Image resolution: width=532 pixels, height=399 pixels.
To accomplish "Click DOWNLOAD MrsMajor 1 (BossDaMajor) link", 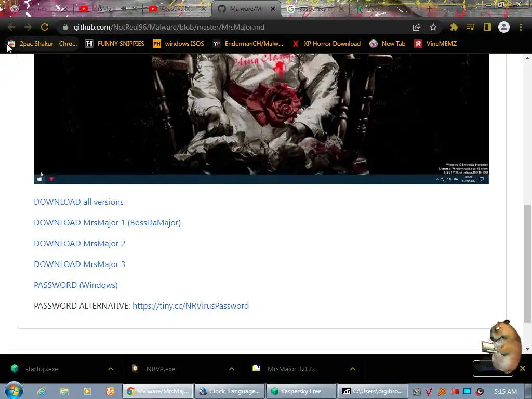I will click(107, 222).
